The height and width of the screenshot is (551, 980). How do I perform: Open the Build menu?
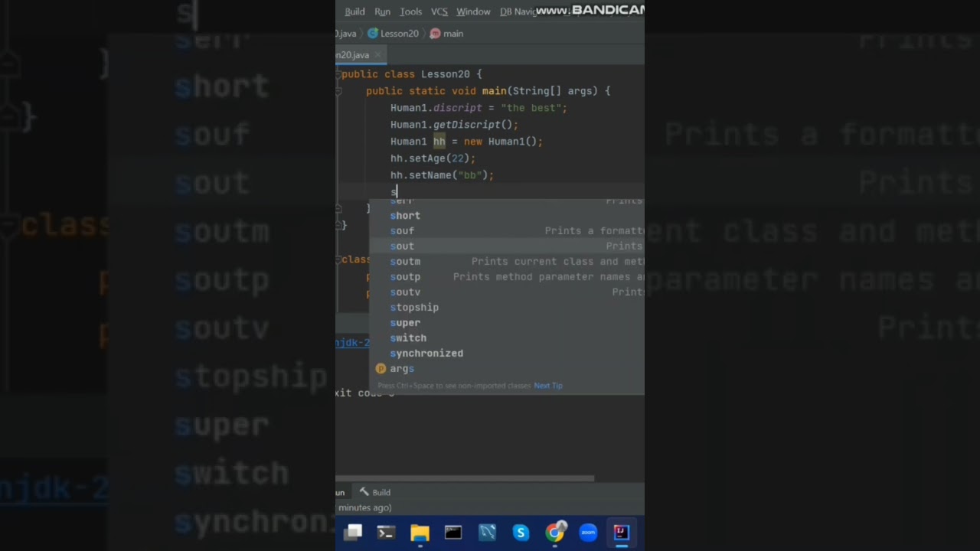click(354, 11)
